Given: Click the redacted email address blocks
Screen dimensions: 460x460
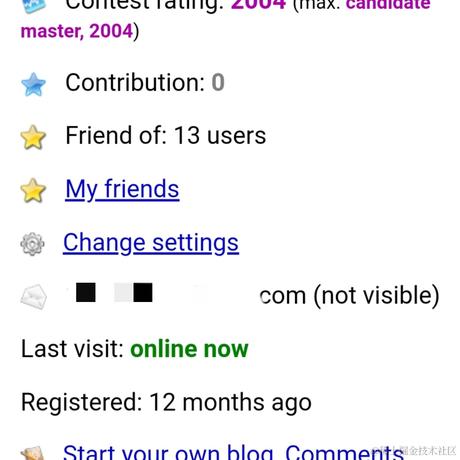Looking at the screenshot, I should click(114, 293).
